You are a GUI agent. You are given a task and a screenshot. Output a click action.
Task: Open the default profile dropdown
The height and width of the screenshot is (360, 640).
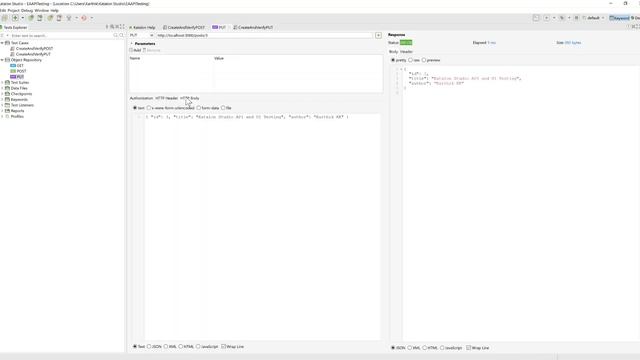[x=593, y=18]
